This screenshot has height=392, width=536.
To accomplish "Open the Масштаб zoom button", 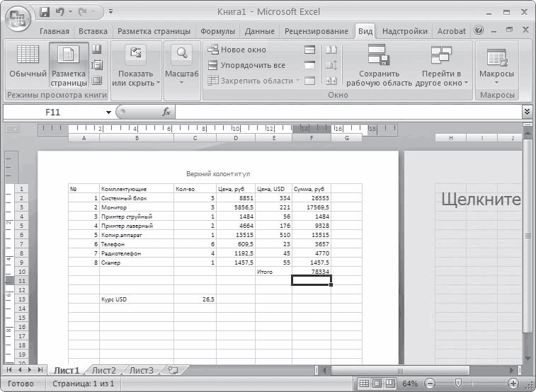I will [182, 65].
